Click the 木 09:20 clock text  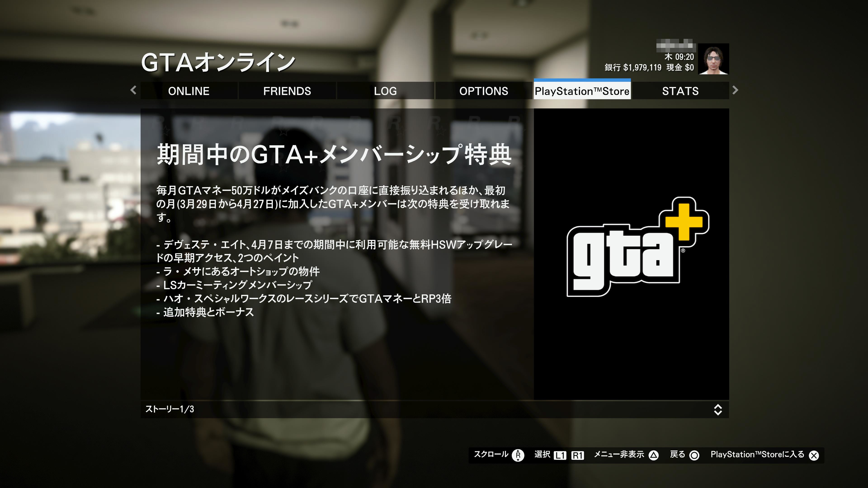679,56
